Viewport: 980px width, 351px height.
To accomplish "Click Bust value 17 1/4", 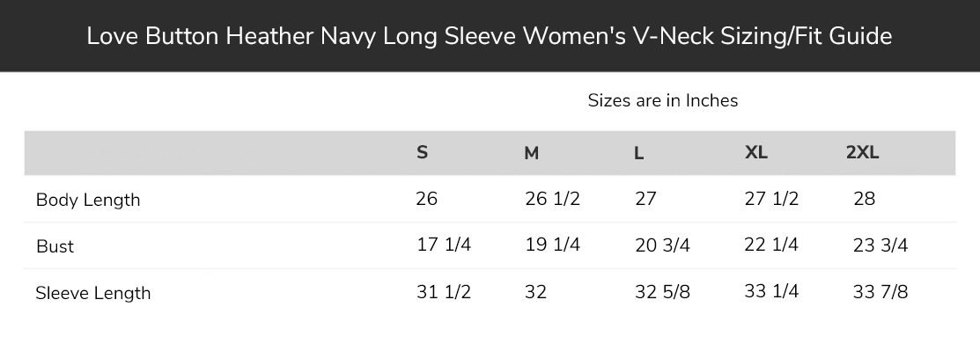I will (x=444, y=245).
